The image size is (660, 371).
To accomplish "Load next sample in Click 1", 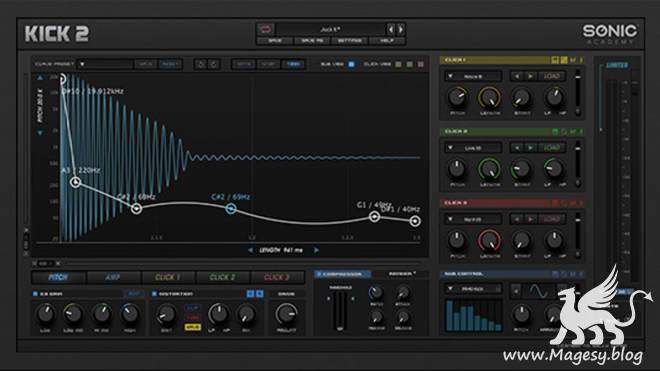I will (x=530, y=76).
